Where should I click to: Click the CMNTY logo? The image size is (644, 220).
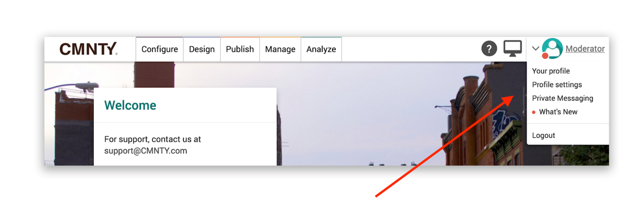pos(88,49)
